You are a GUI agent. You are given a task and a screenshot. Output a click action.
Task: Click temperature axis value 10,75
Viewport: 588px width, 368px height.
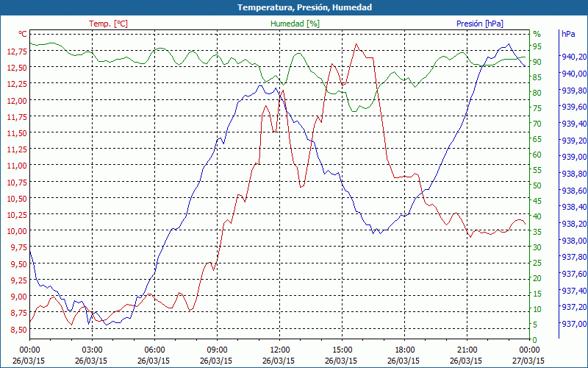[x=17, y=182]
